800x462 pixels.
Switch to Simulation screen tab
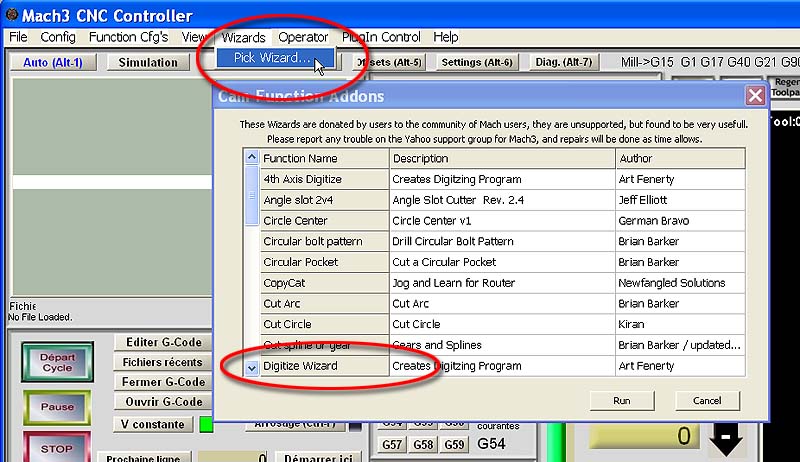tap(148, 62)
